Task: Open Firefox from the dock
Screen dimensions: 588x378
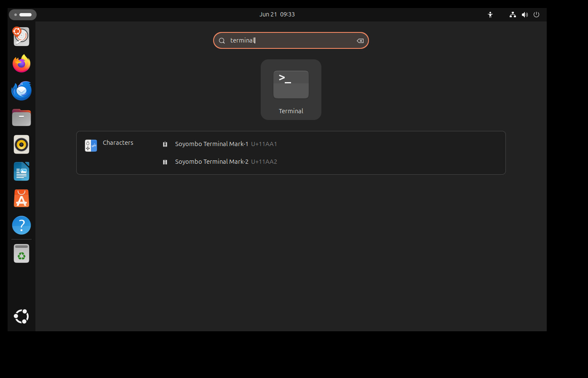Action: (x=21, y=64)
